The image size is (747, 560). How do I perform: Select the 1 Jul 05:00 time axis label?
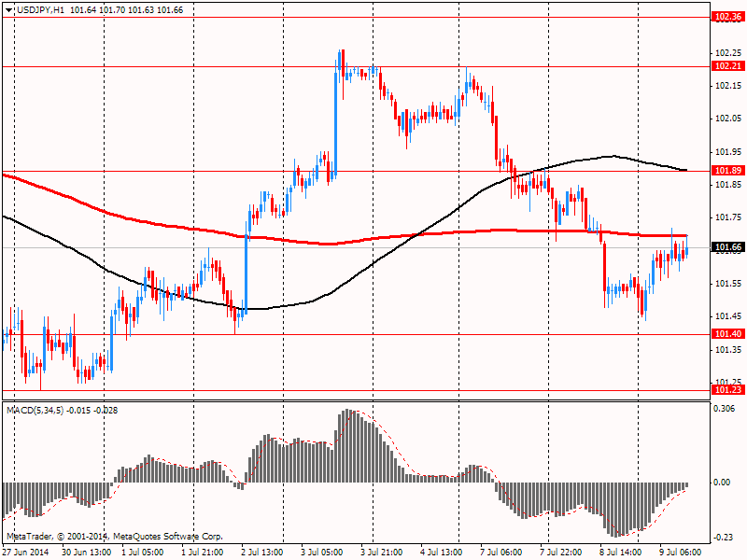[x=143, y=552]
